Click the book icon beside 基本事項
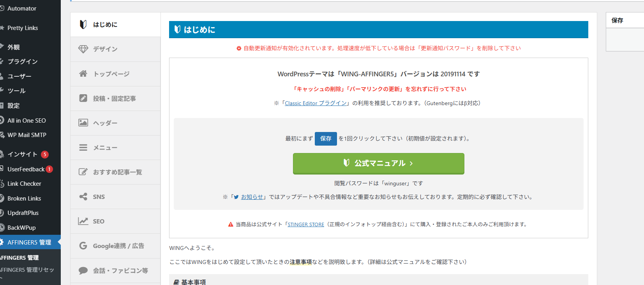 point(176,282)
